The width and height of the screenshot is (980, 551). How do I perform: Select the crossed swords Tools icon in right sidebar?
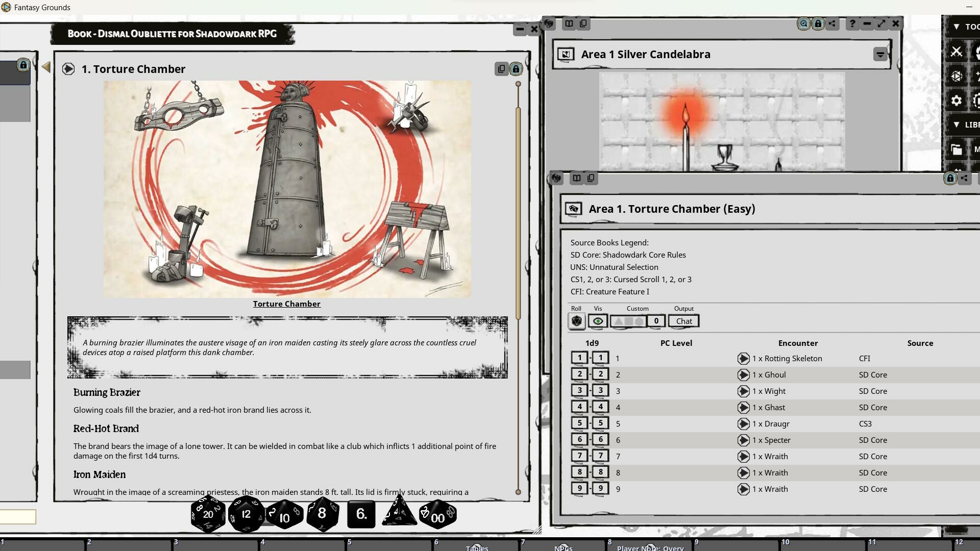957,52
